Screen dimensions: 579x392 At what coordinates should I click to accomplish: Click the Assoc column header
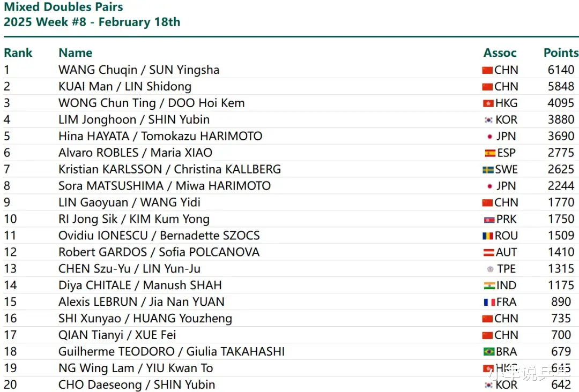500,53
